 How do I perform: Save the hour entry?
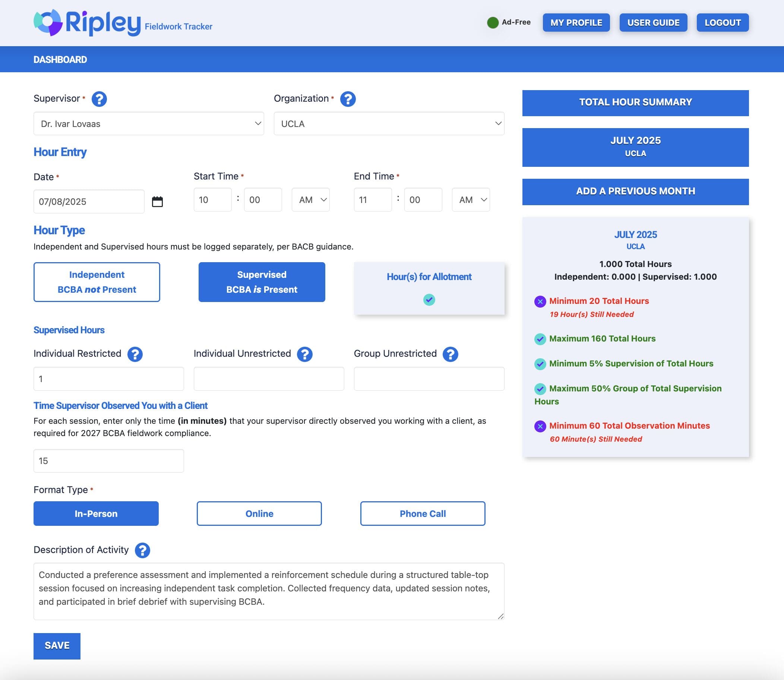point(57,646)
